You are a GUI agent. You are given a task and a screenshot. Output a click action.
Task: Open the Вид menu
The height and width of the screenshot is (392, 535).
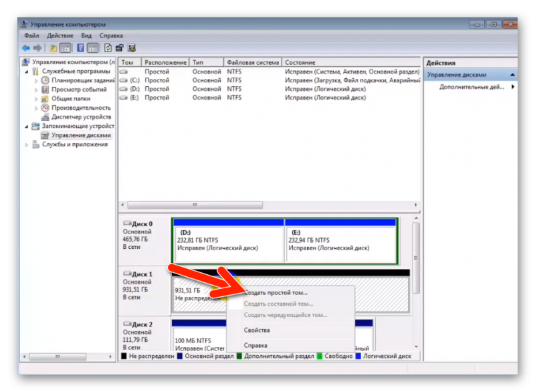[x=86, y=35]
